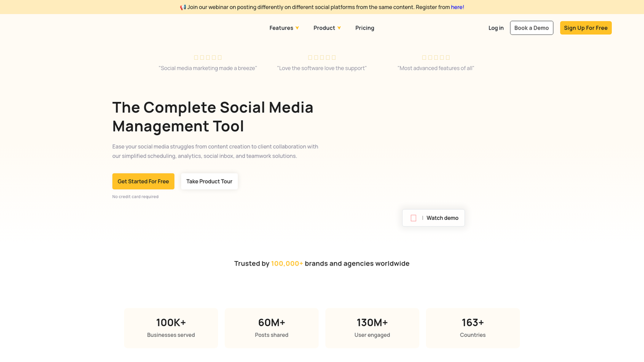644x362 pixels.
Task: Expand the Features dropdown menu
Action: [x=284, y=28]
